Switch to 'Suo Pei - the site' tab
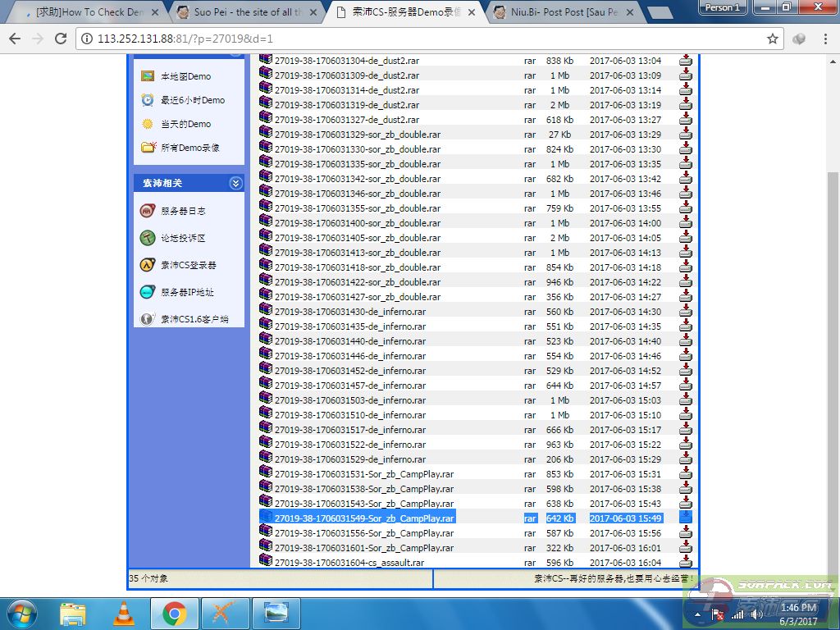840x630 pixels. point(244,12)
